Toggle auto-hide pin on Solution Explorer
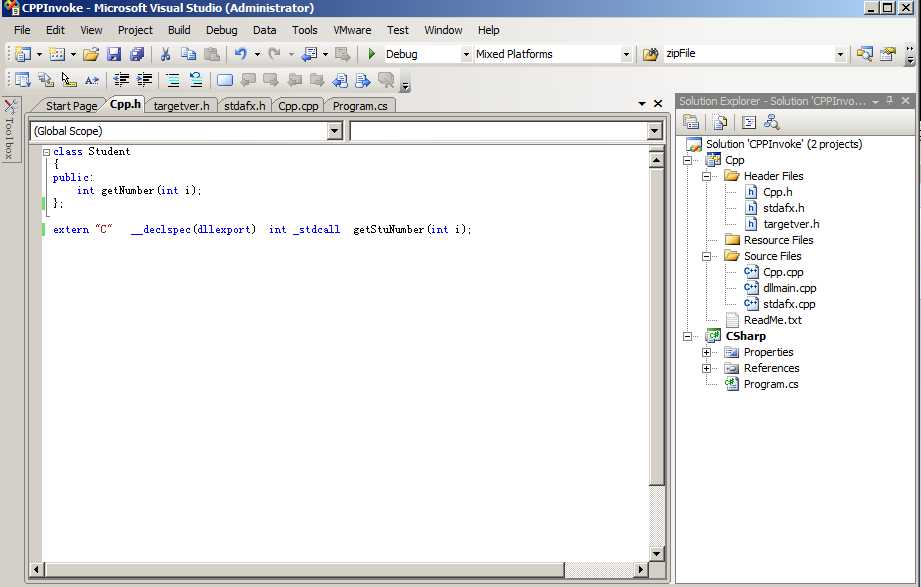 (x=890, y=100)
